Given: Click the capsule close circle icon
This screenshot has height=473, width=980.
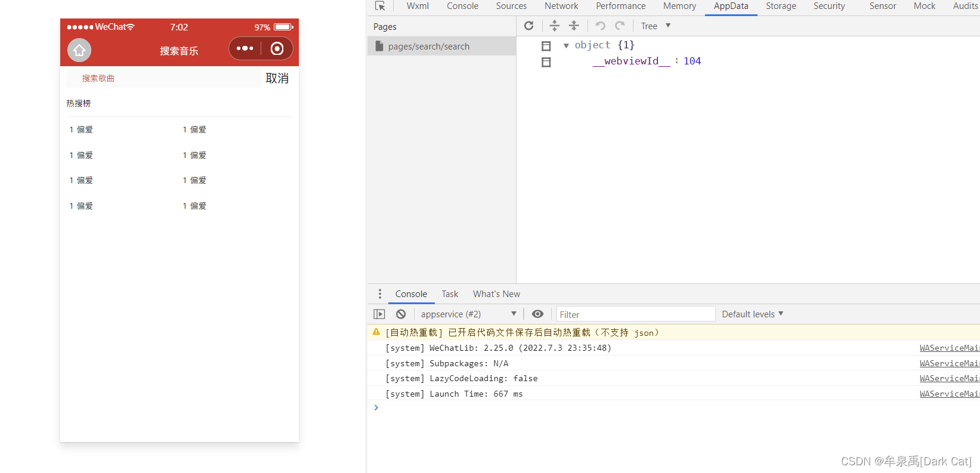Looking at the screenshot, I should point(277,48).
